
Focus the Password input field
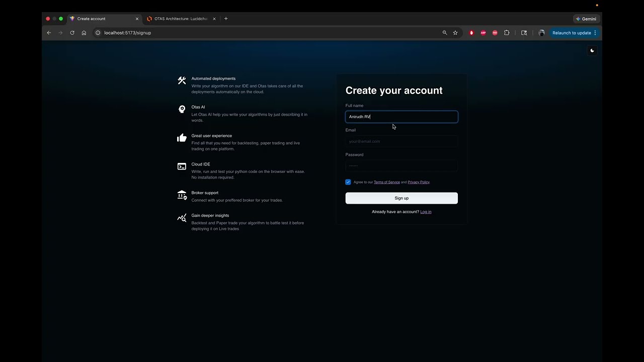[401, 165]
